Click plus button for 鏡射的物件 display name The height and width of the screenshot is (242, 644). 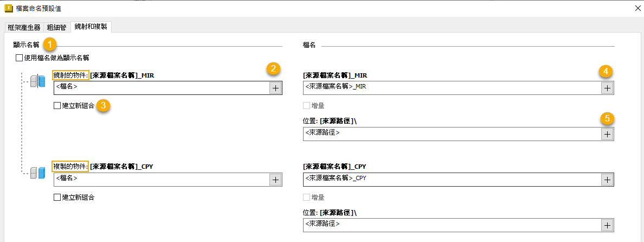(275, 88)
